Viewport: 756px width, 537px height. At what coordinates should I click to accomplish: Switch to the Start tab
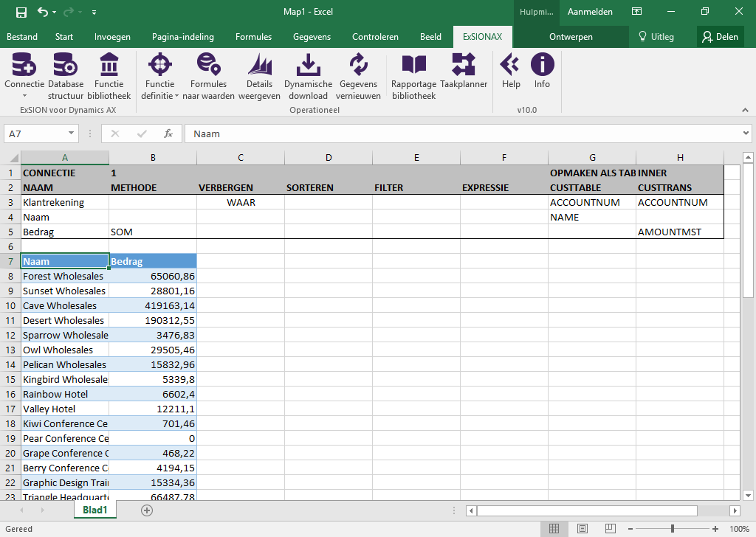(64, 37)
